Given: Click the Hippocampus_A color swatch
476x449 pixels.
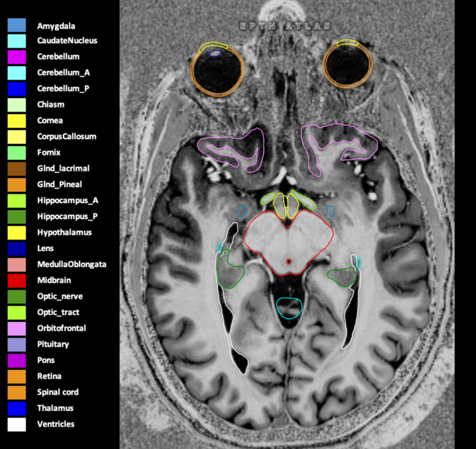Looking at the screenshot, I should click(x=17, y=201).
